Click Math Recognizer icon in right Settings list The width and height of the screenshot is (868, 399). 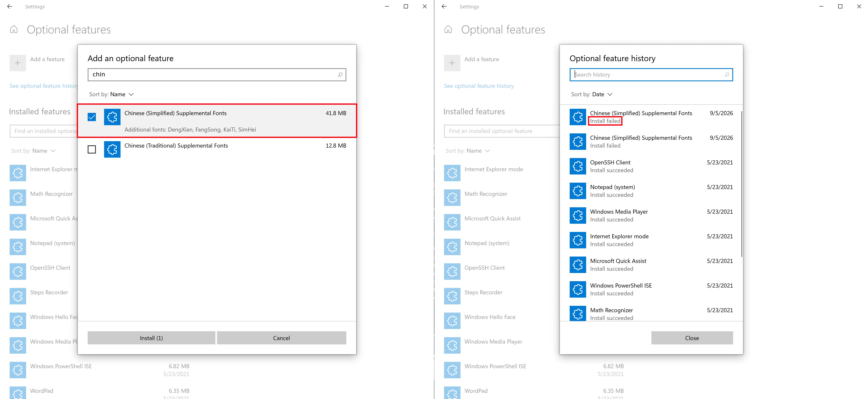coord(452,197)
